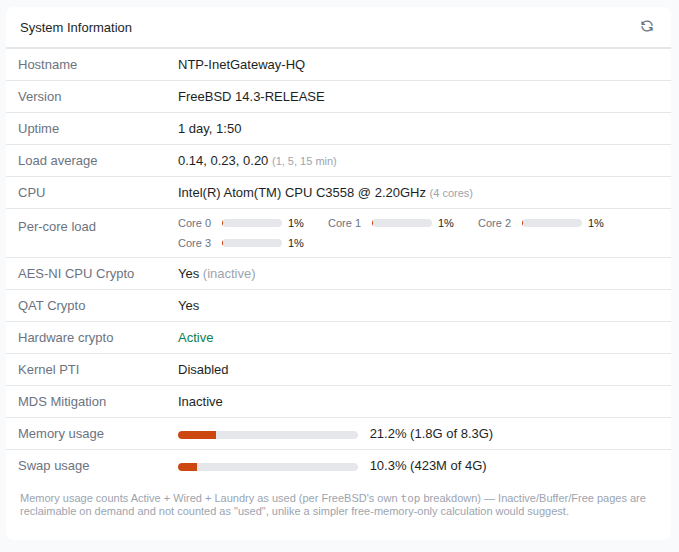Click the Core 2 label
Screen dimensions: 679x552
[x=495, y=223]
